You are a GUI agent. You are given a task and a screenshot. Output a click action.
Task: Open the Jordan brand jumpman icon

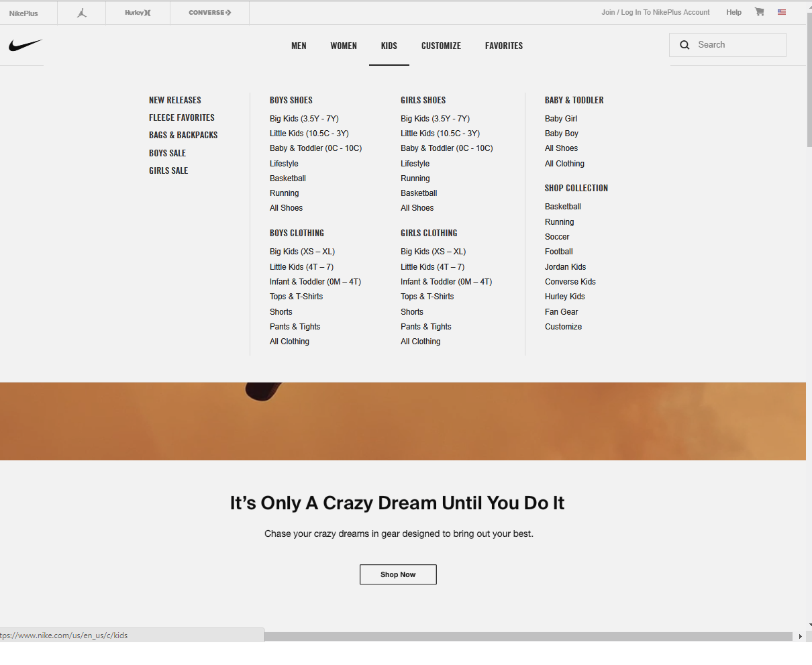[82, 13]
